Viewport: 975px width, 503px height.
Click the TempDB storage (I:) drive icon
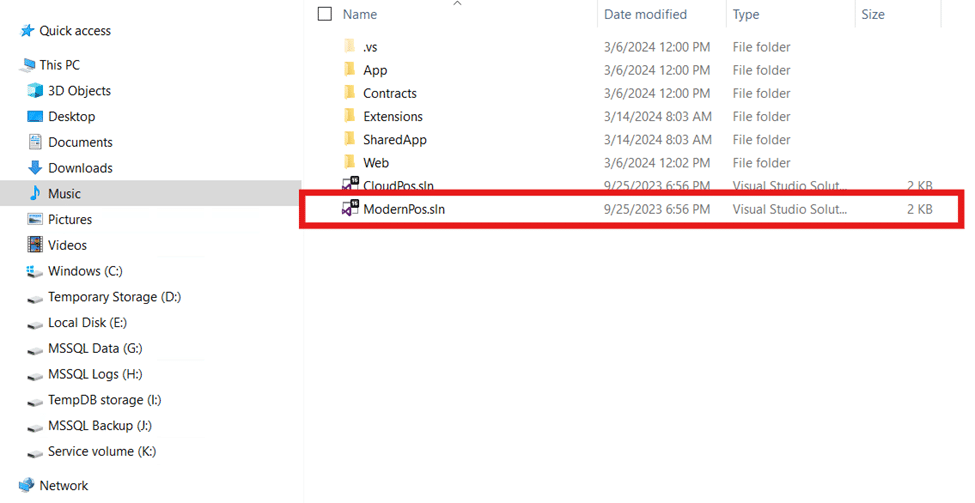coord(35,402)
